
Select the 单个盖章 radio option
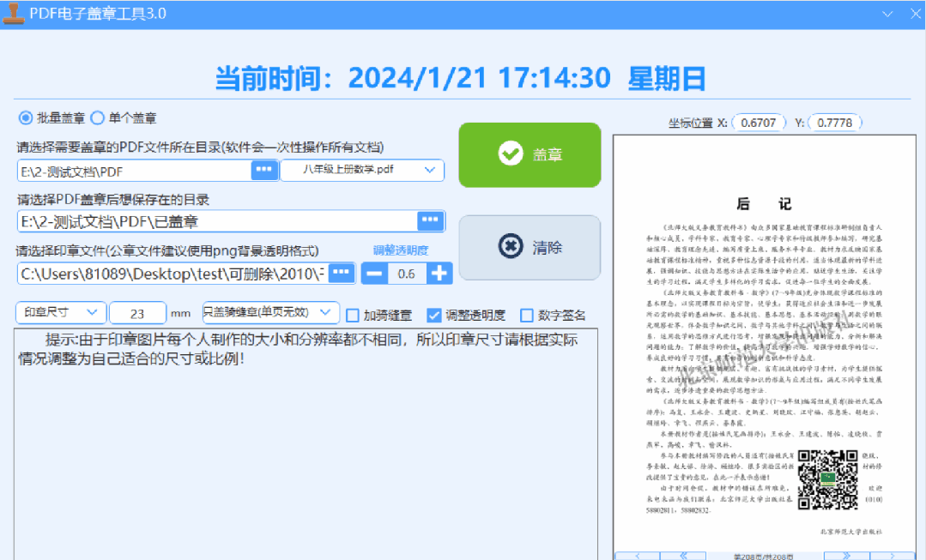pos(124,118)
